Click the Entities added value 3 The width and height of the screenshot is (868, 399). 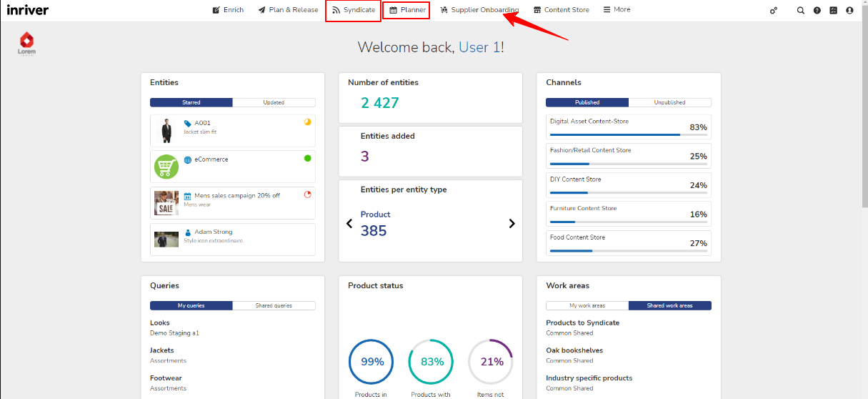point(365,156)
